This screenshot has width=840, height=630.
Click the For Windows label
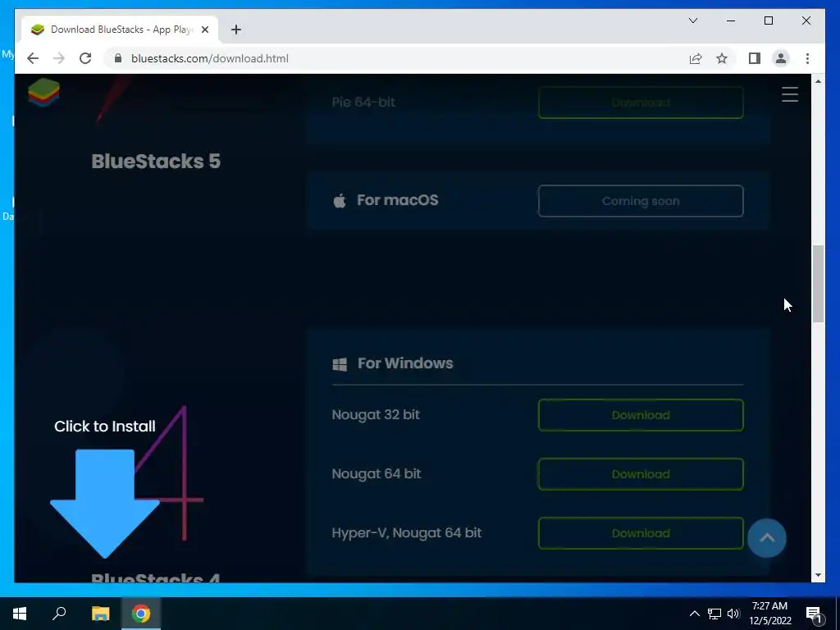(405, 363)
